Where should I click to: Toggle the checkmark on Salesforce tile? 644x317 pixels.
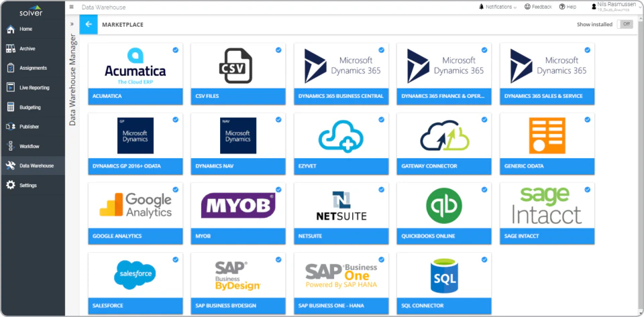[175, 259]
